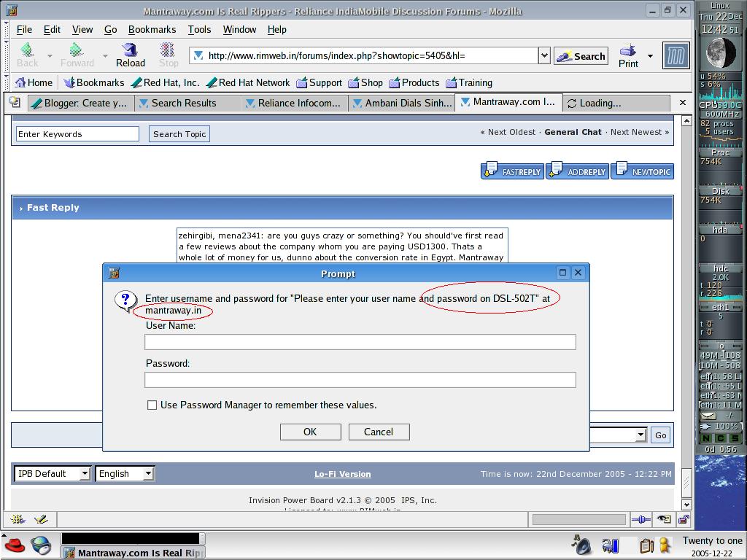The image size is (747, 560).
Task: Click the Print toolbar icon
Action: [628, 55]
